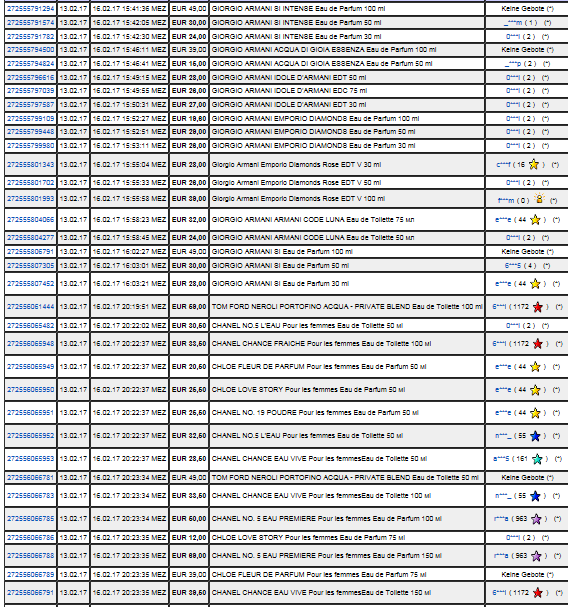Click yellow star in ARMANI CODE LUNA 75 row

pyautogui.click(x=535, y=219)
